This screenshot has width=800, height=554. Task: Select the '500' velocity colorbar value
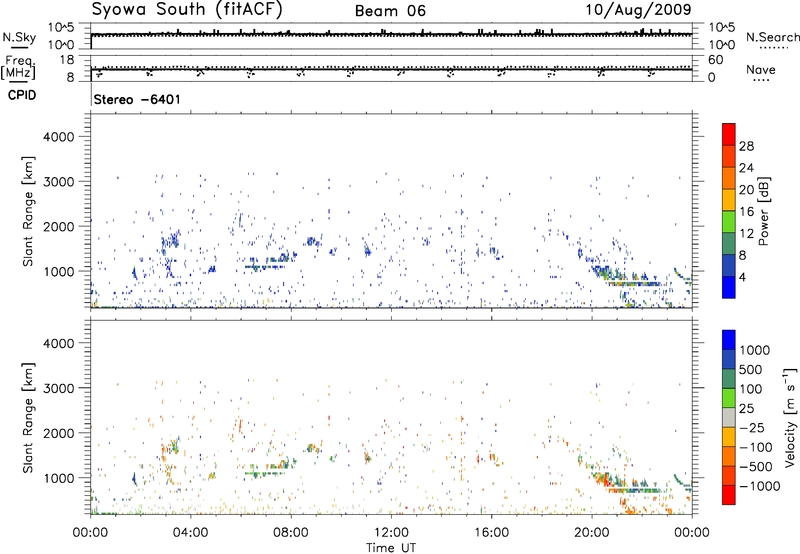tap(751, 370)
